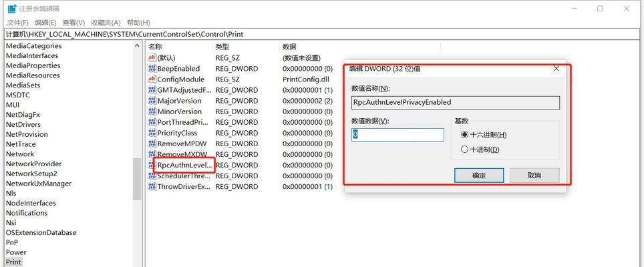Select the RpcAuthnLevel... value name

(x=185, y=165)
